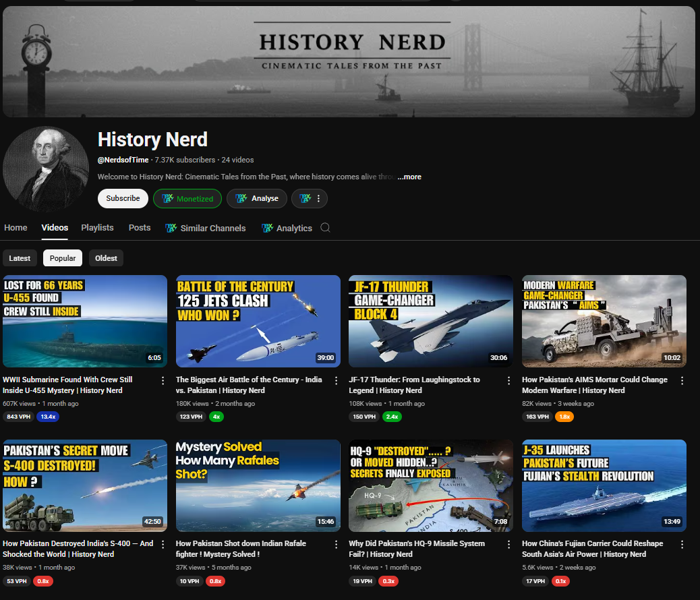The image size is (700, 600).
Task: Open options menu for U-455 submarine video
Action: click(x=163, y=380)
